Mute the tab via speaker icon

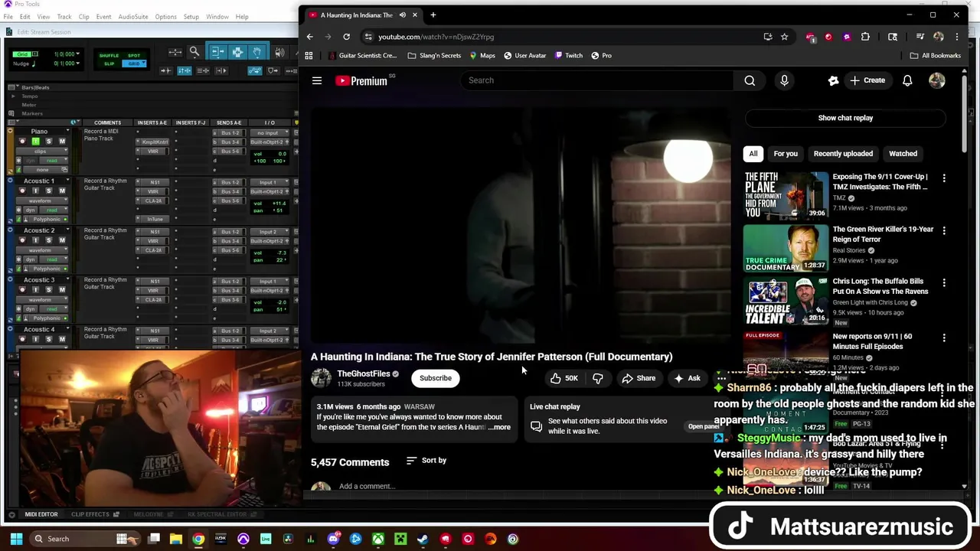click(x=403, y=15)
